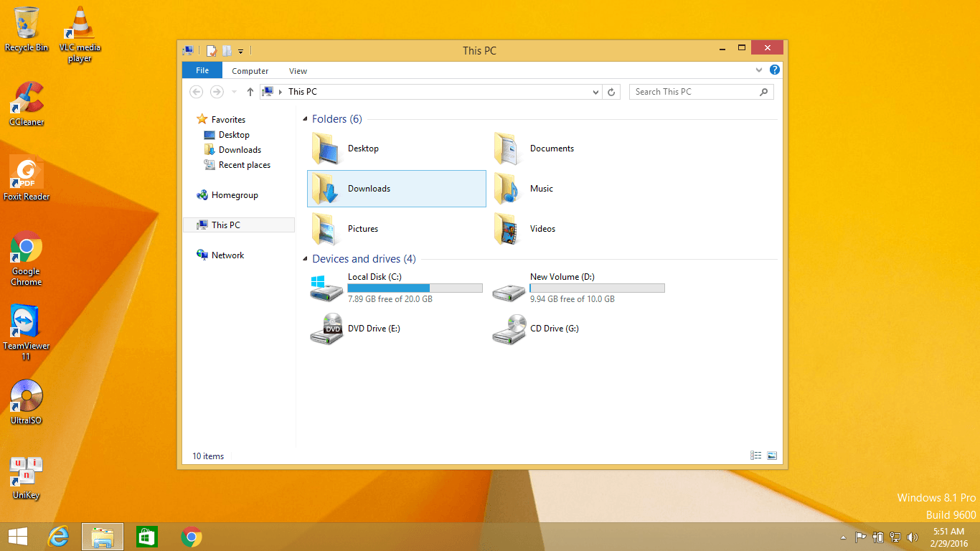This screenshot has width=980, height=551.
Task: Select Desktop under Favorites
Action: point(227,135)
